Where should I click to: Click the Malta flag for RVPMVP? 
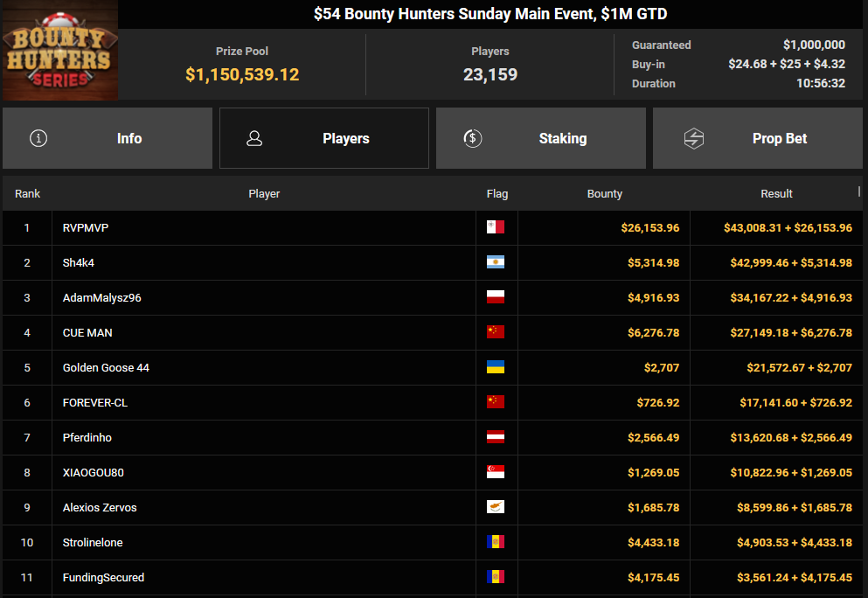[496, 227]
